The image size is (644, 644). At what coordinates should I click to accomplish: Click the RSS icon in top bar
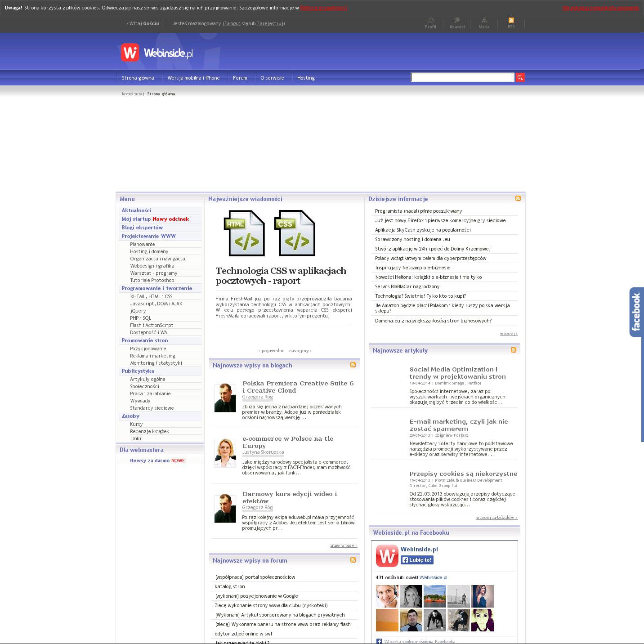pos(511,21)
